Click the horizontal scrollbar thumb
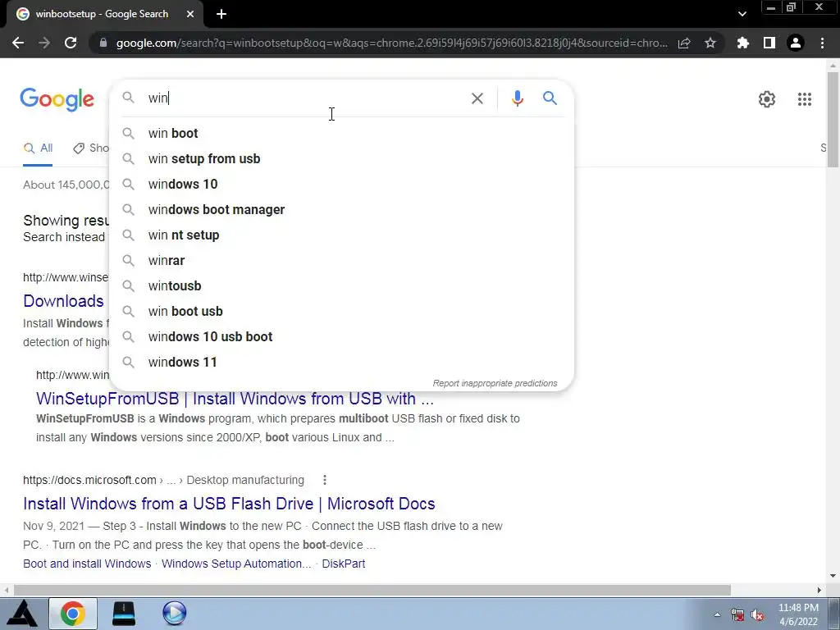840x630 pixels. (372, 590)
